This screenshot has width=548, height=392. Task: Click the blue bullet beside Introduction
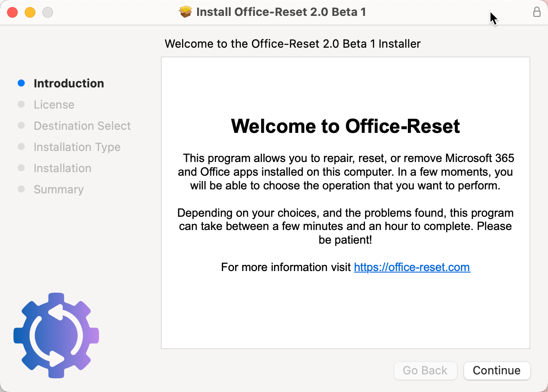(x=21, y=83)
